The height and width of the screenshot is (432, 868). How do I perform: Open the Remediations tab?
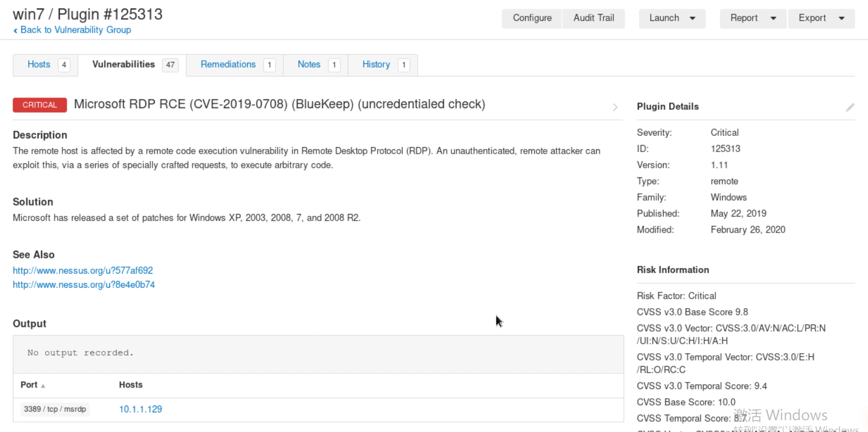(x=228, y=64)
